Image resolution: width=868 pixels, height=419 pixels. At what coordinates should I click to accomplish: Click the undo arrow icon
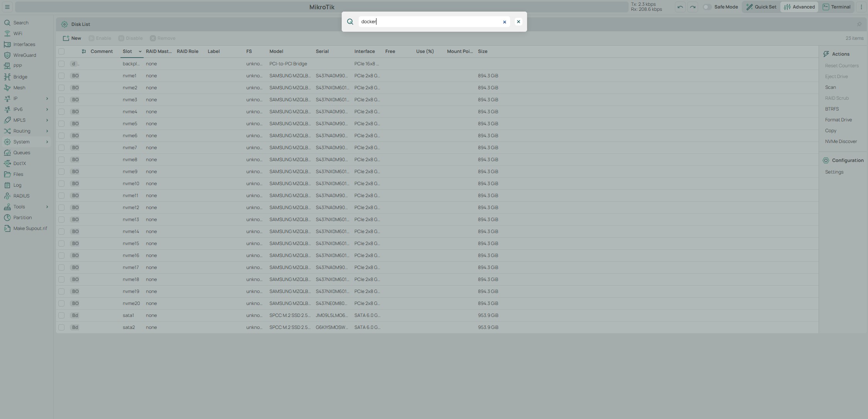(680, 7)
